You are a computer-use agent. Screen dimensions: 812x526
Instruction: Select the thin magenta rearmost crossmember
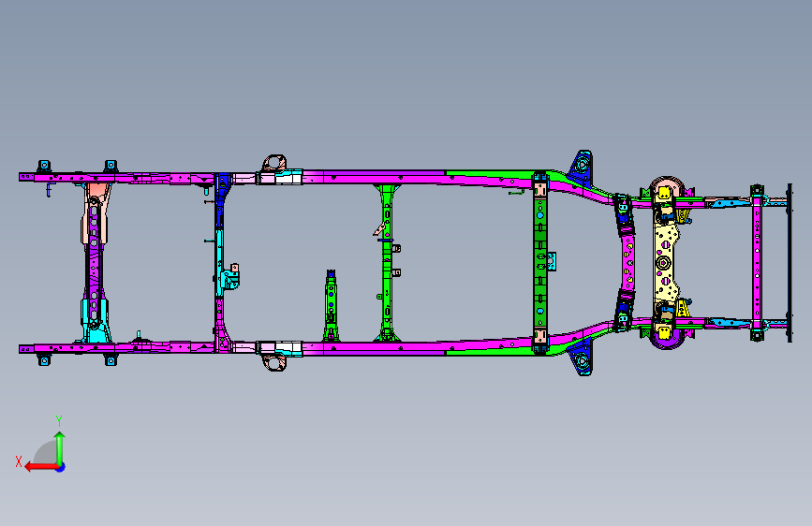[757, 262]
